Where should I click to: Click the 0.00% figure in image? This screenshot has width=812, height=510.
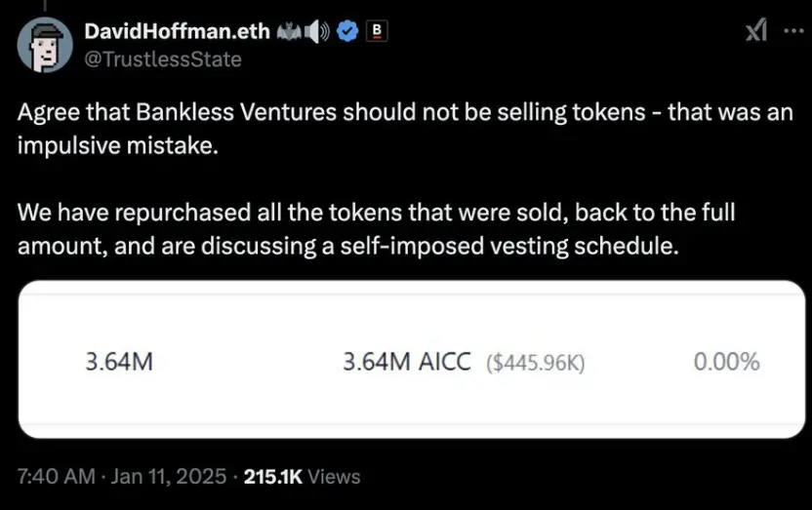click(x=726, y=362)
